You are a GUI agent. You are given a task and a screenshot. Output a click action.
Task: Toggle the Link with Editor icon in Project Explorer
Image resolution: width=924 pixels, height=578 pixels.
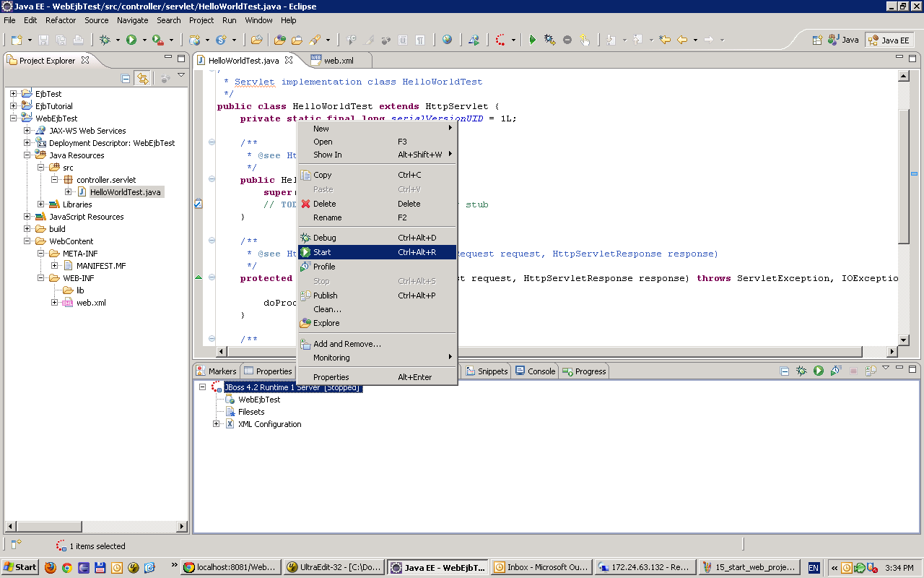coord(142,78)
